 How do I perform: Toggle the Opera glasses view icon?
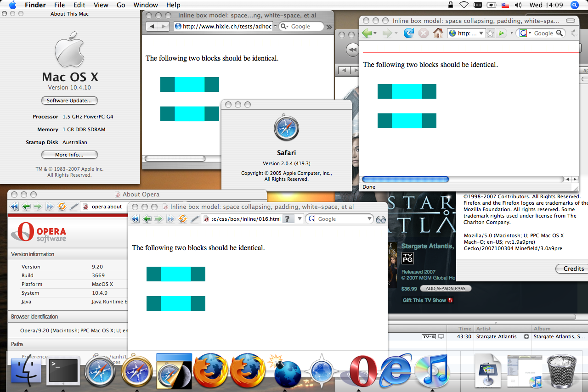point(380,219)
